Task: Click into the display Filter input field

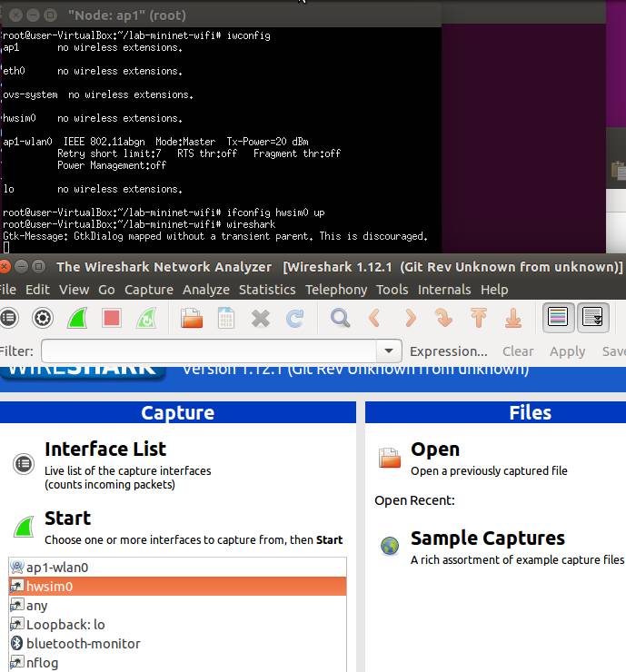Action: (209, 351)
